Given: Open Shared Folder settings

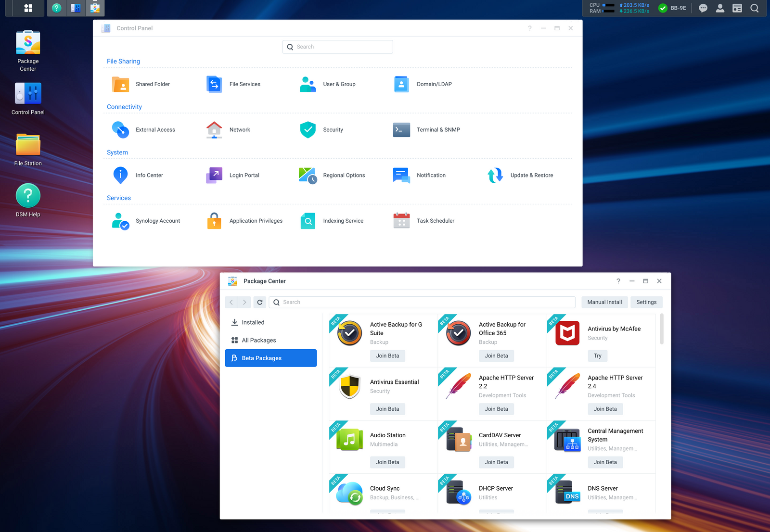Looking at the screenshot, I should pos(153,84).
